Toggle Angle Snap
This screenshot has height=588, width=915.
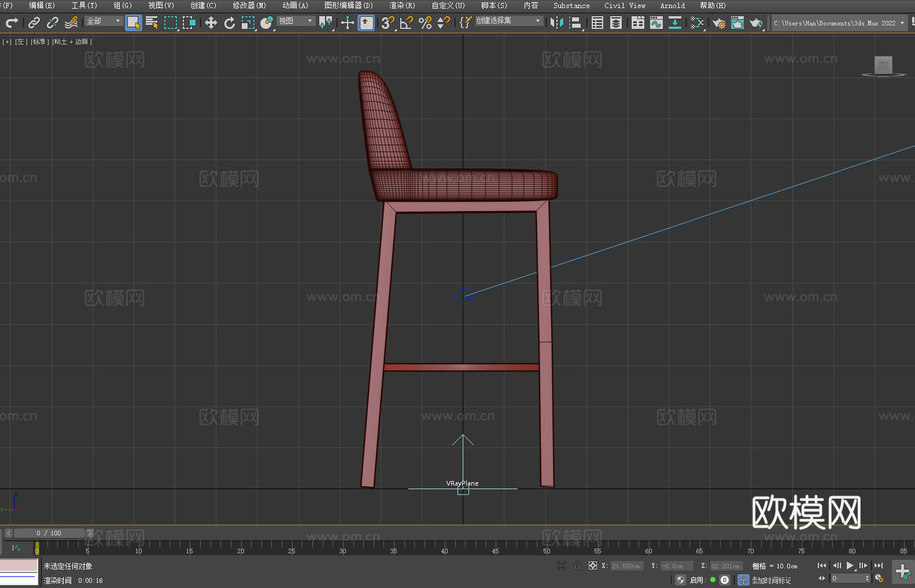[x=407, y=23]
